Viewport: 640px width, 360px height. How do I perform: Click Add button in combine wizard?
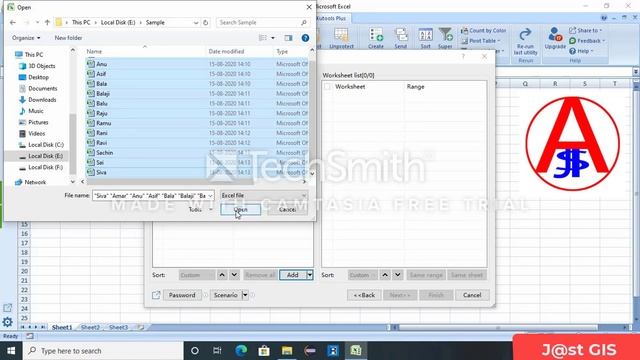point(293,275)
